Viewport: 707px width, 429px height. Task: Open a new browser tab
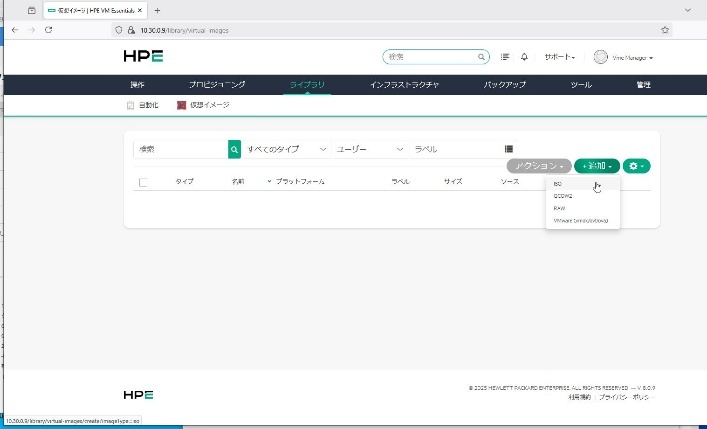(157, 10)
